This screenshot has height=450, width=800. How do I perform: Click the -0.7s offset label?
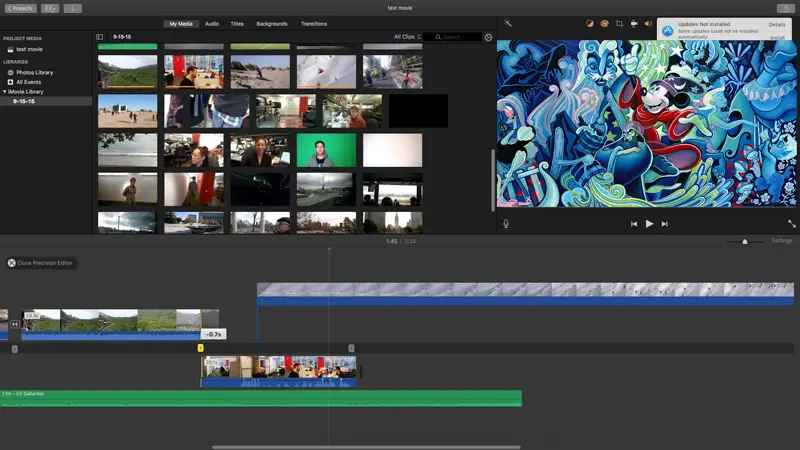click(x=214, y=334)
